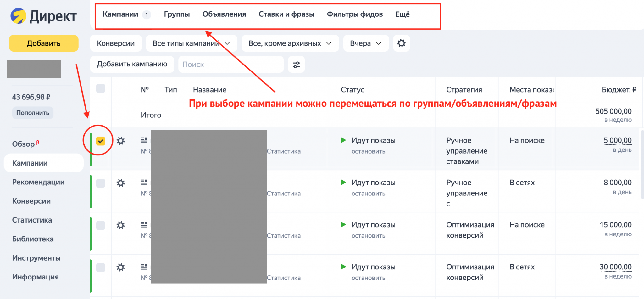Screen dimensions: 644x299
Task: Click the Yandex Direct logo
Action: click(43, 16)
